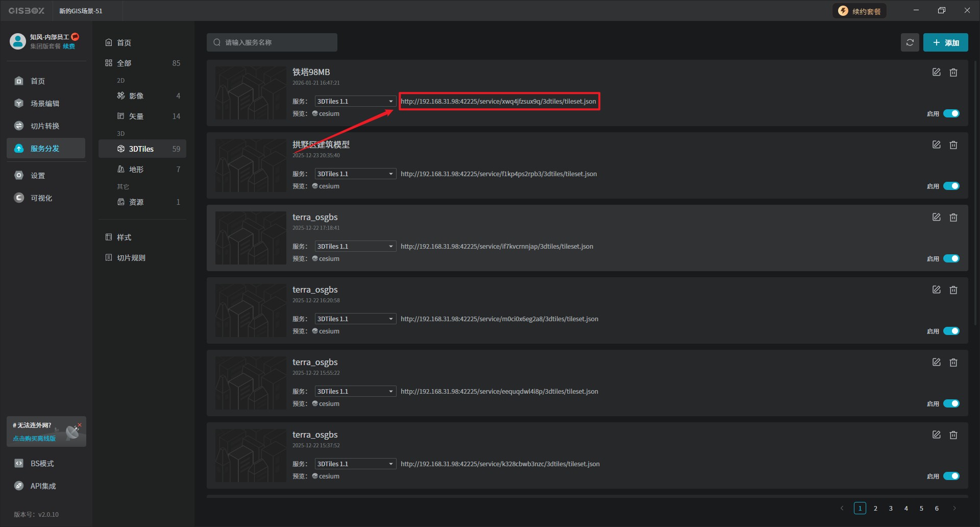Select the 地形 category in the list
The width and height of the screenshot is (980, 527).
(136, 170)
